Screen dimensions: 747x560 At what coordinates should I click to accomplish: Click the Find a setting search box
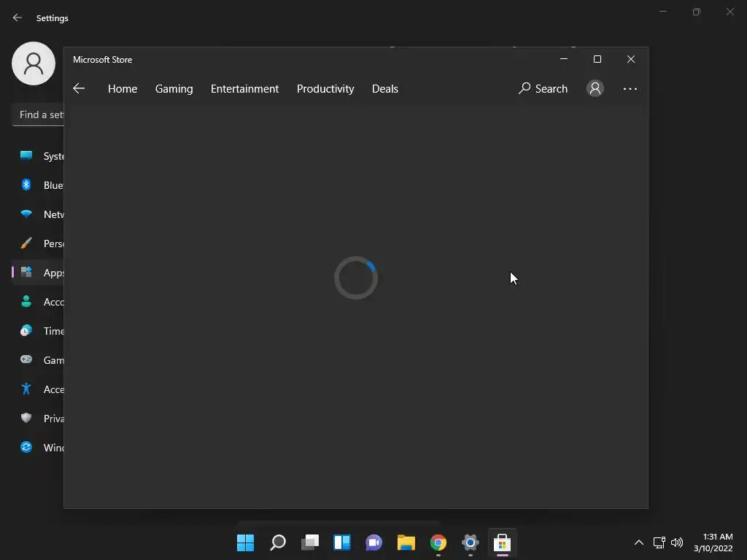pos(38,114)
